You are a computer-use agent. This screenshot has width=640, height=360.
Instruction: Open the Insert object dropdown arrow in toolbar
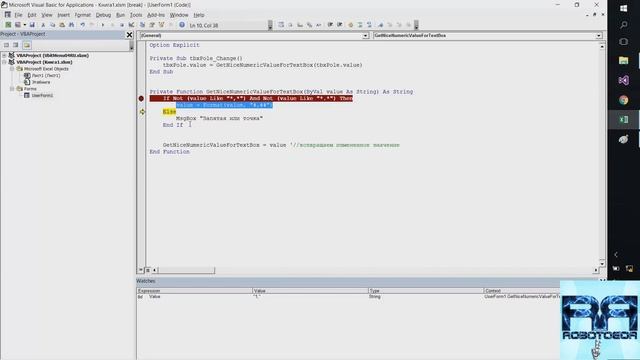24,25
